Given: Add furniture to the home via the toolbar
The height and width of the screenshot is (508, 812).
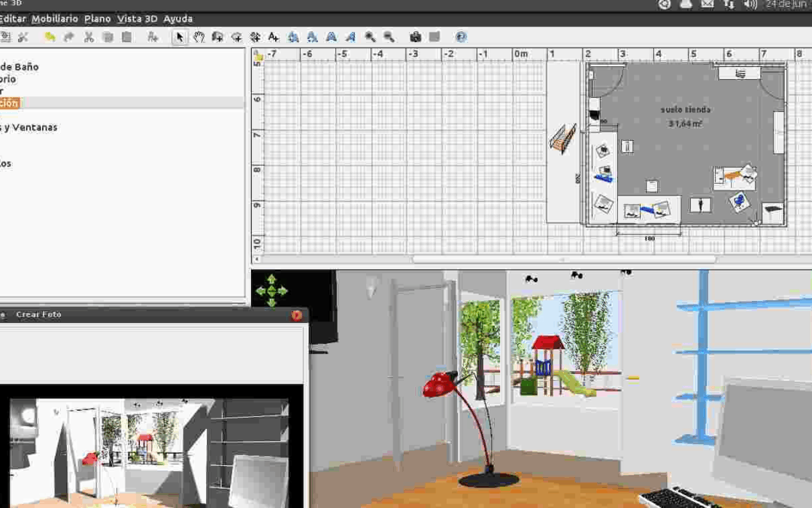Looking at the screenshot, I should pos(152,37).
